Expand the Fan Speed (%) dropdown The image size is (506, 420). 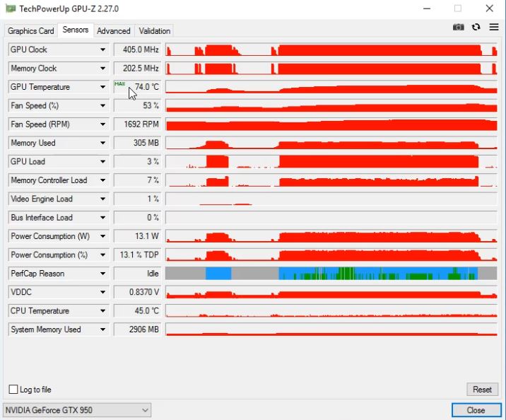(102, 105)
